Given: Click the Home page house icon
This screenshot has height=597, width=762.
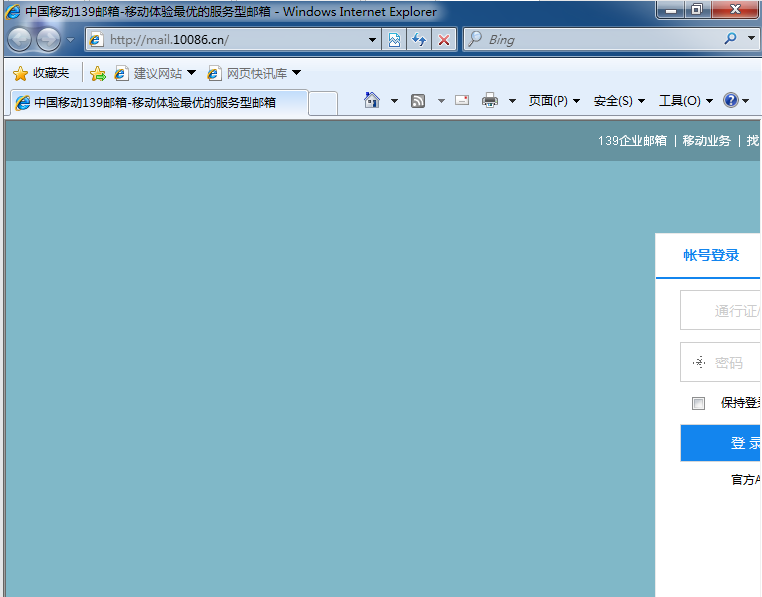Looking at the screenshot, I should pyautogui.click(x=372, y=101).
